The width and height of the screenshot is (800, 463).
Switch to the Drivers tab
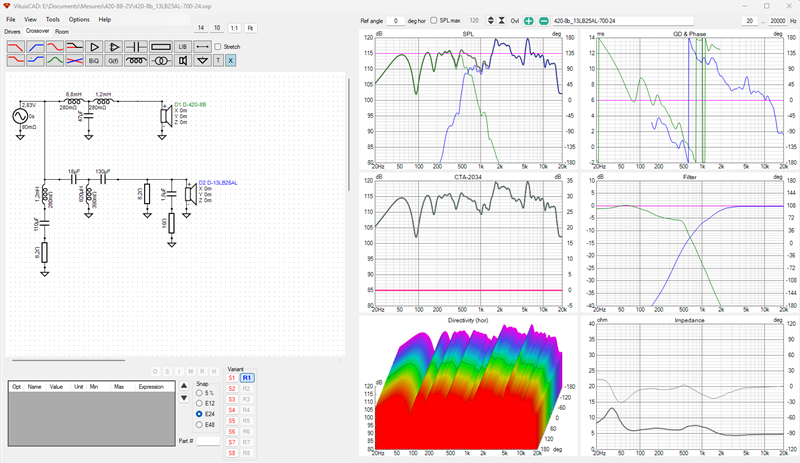click(12, 32)
